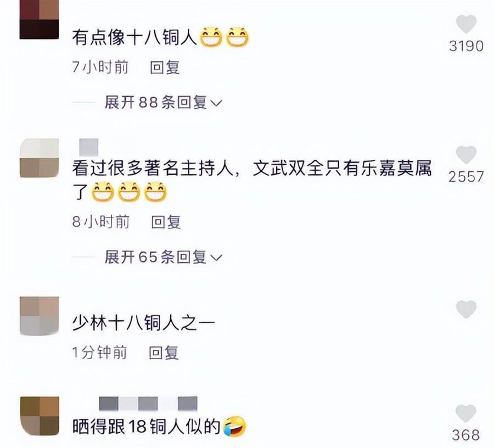Image resolution: width=494 pixels, height=448 pixels.
Task: Open blurred username above 晒得跟18铜人似的
Action: [x=148, y=404]
